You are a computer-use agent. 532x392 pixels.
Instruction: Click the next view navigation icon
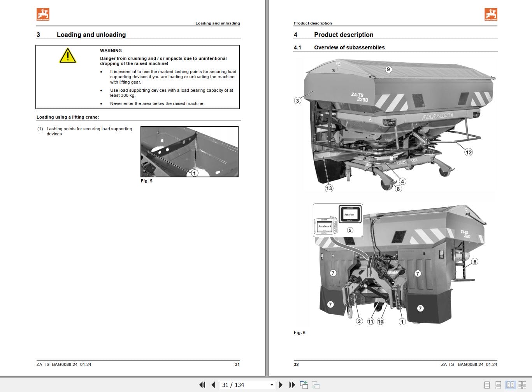[x=316, y=385]
